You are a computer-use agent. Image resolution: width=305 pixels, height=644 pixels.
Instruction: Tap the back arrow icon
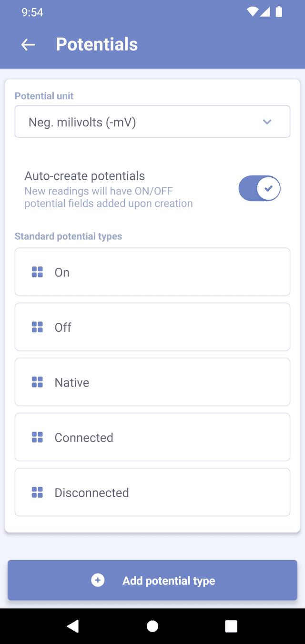tap(28, 45)
